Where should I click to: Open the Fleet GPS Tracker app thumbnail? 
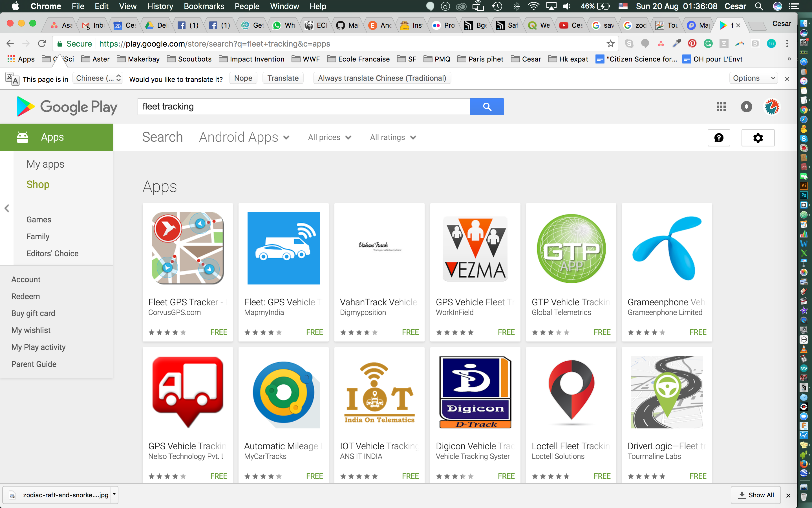tap(187, 248)
